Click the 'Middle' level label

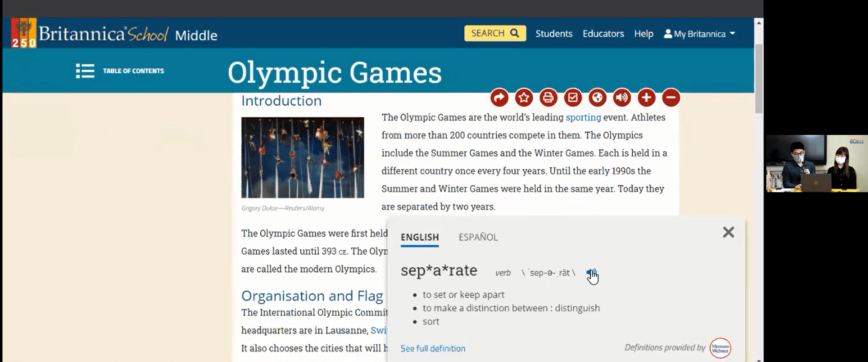tap(196, 35)
